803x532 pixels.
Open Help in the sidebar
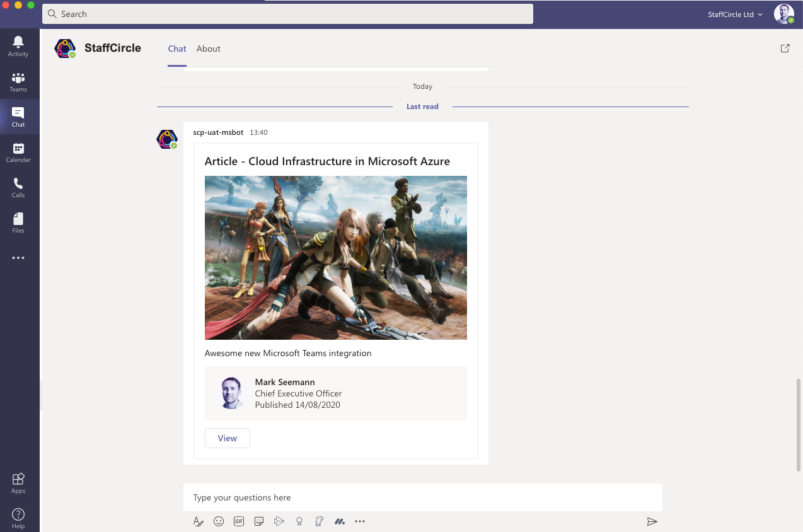pyautogui.click(x=18, y=518)
